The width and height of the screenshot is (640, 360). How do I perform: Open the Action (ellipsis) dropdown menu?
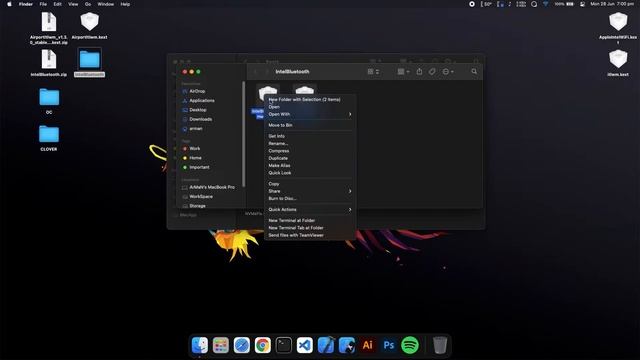pos(448,71)
